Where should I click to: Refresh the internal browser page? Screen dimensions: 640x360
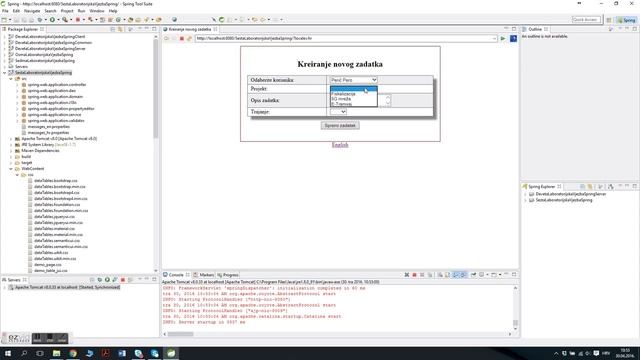click(189, 38)
